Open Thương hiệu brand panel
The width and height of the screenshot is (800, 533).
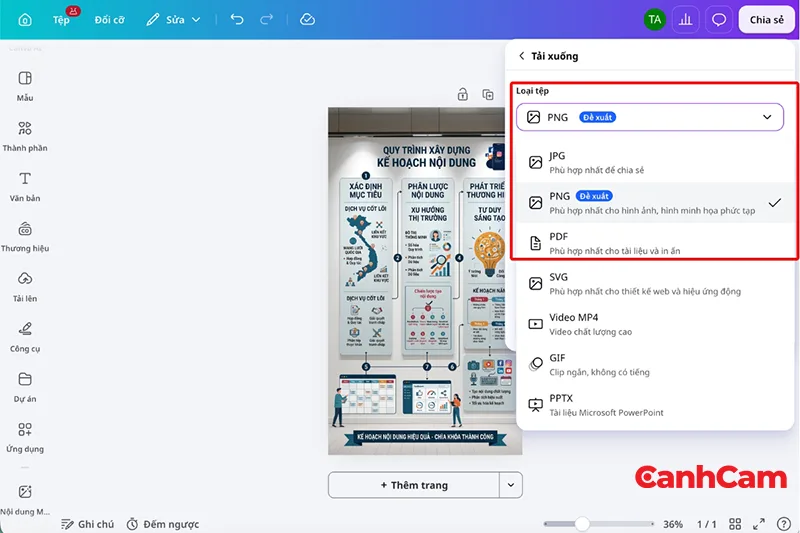point(24,237)
